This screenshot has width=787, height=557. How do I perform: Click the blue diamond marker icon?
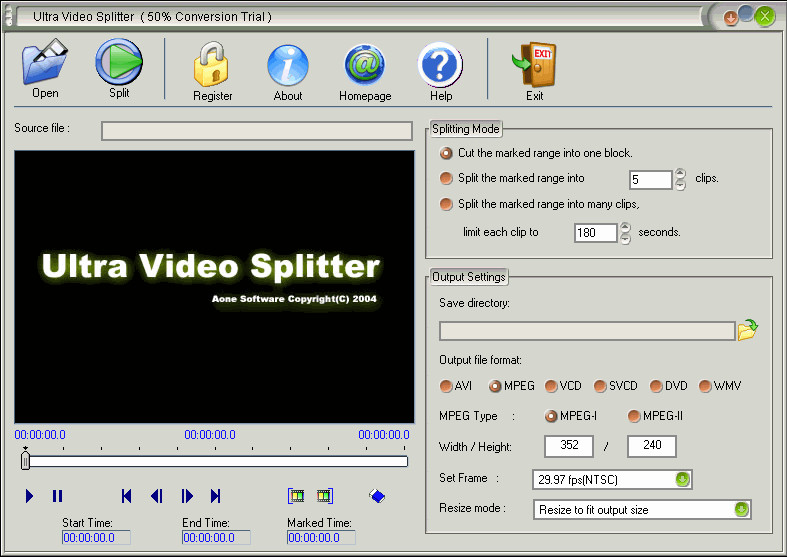pos(377,496)
